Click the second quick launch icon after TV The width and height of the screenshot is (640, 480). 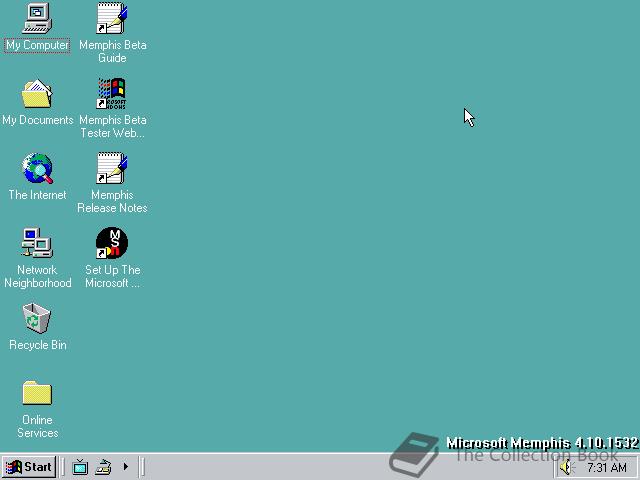(x=103, y=467)
